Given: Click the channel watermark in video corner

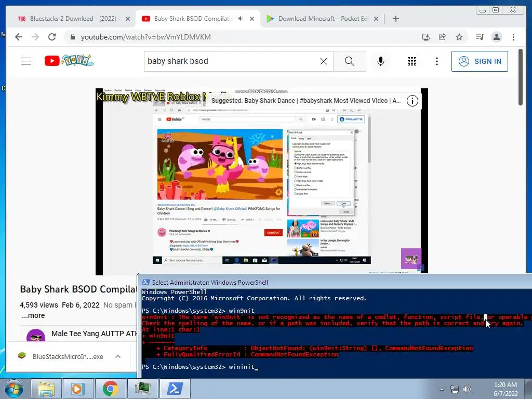Looking at the screenshot, I should click(x=411, y=259).
